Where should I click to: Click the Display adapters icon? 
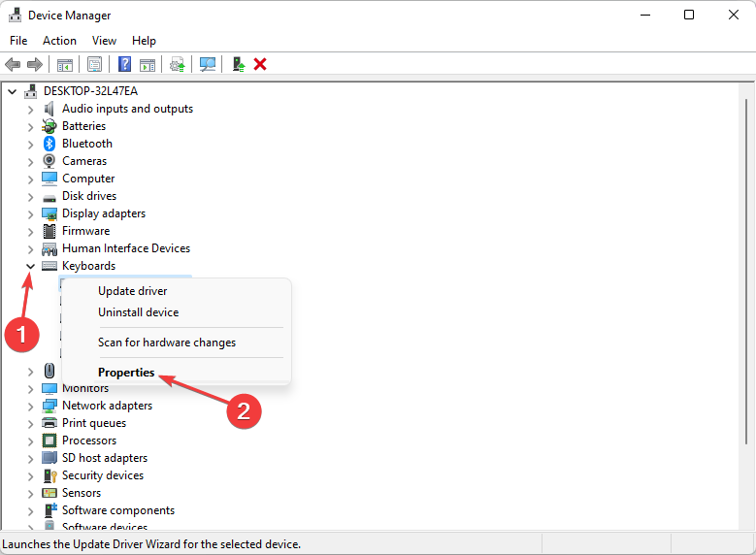[49, 213]
